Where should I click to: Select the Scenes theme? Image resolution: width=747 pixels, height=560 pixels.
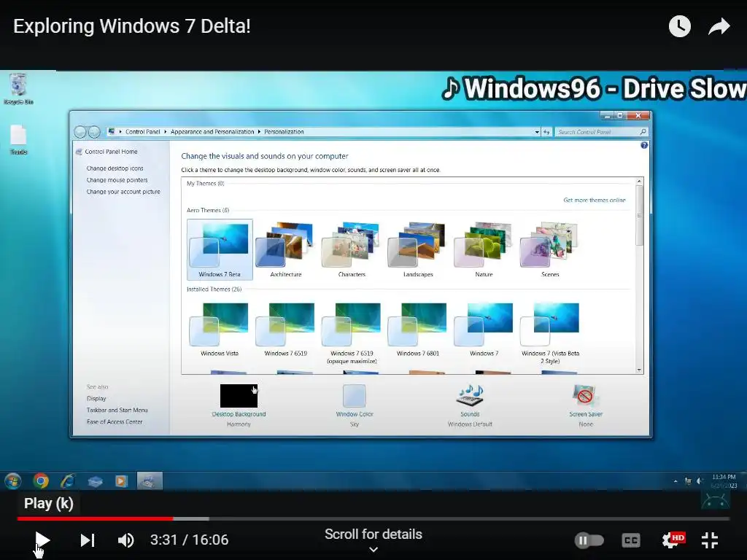[x=550, y=249]
